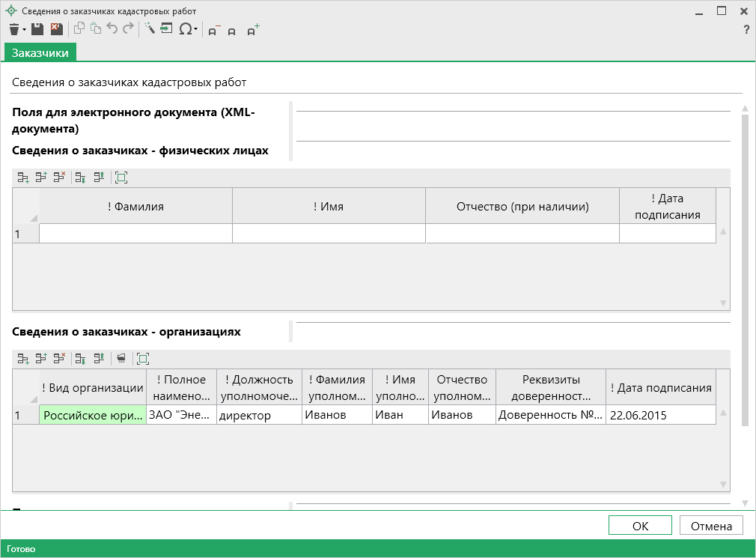Add row at end of physical persons table

point(23,178)
